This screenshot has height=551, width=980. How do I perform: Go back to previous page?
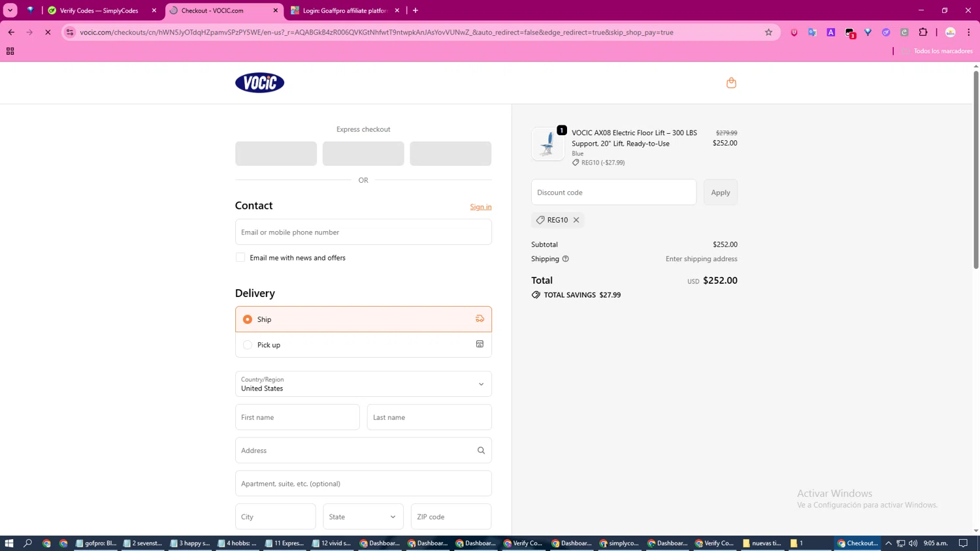[11, 32]
